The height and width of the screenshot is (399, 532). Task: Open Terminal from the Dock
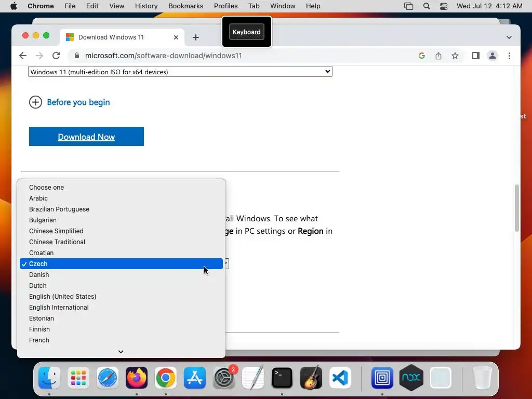282,378
